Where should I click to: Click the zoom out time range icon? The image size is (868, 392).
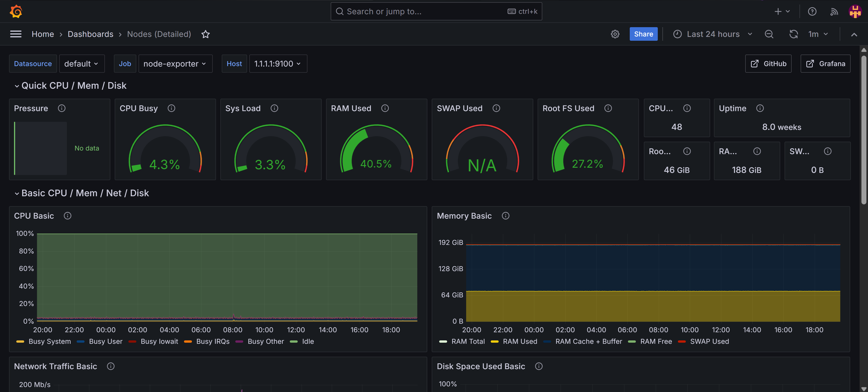click(769, 34)
